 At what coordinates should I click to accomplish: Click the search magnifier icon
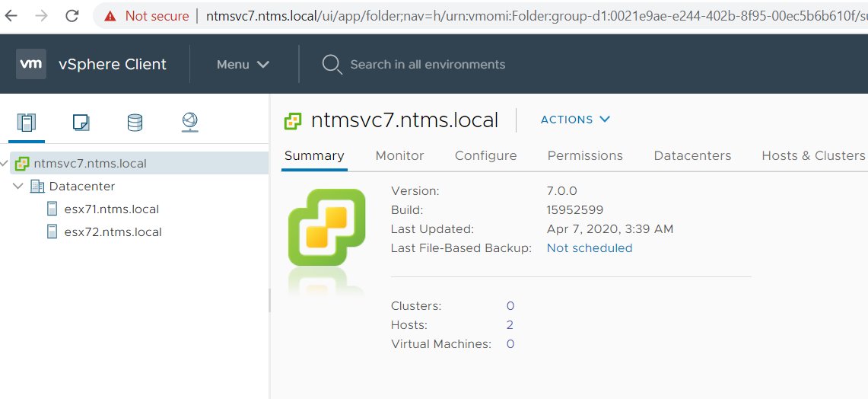pos(332,65)
